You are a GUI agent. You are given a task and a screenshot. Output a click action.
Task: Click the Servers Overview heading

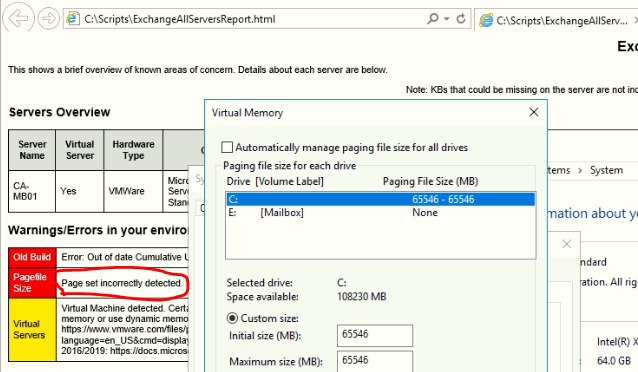tap(59, 112)
